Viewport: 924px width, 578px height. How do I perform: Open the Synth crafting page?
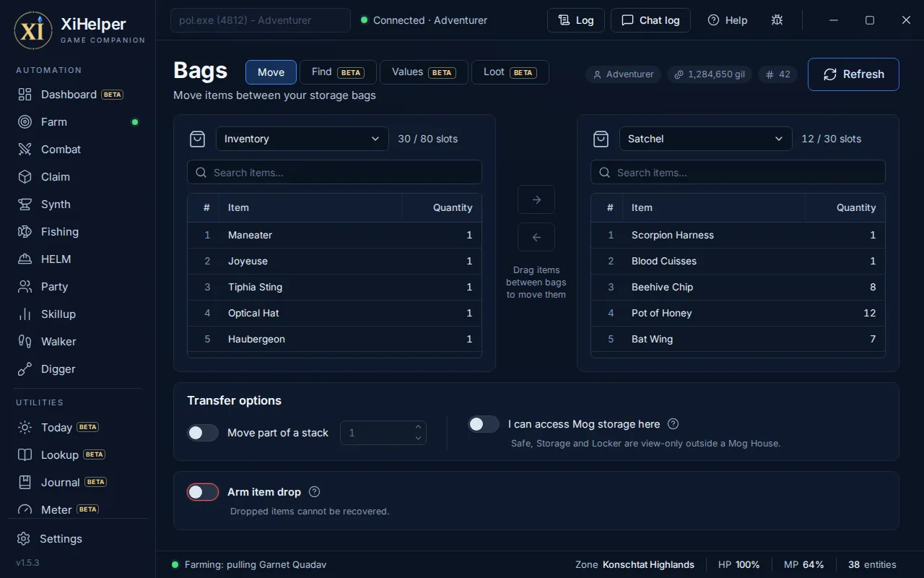coord(77,204)
